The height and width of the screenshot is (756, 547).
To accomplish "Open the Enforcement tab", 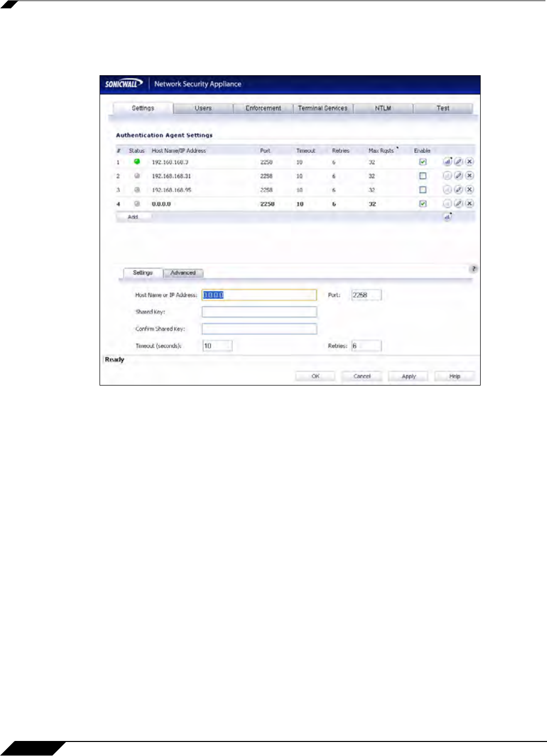I will (263, 108).
